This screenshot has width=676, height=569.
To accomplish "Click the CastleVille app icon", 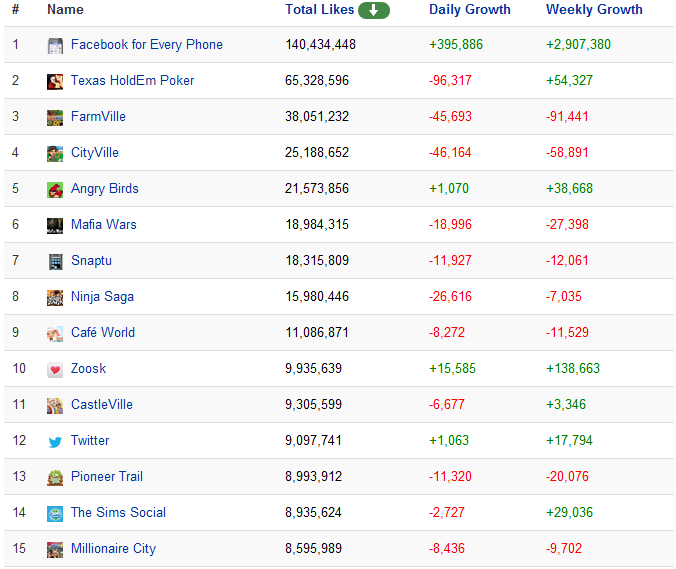I will (55, 406).
